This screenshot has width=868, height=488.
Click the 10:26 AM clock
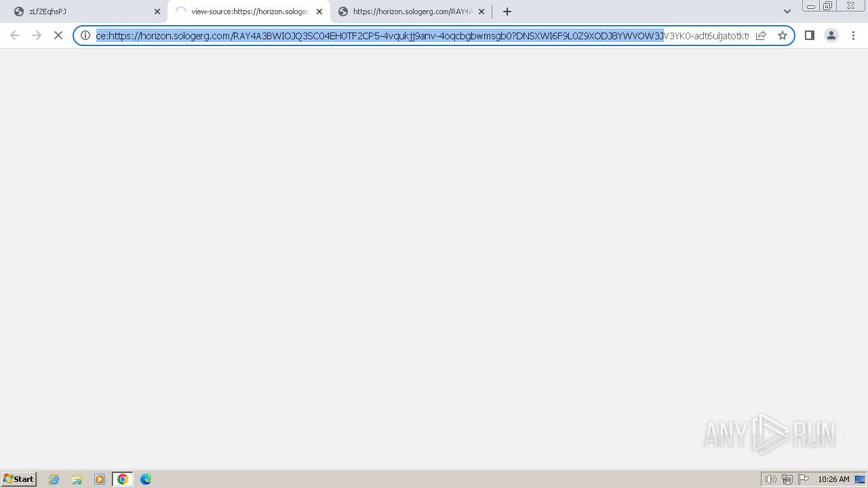pos(833,479)
